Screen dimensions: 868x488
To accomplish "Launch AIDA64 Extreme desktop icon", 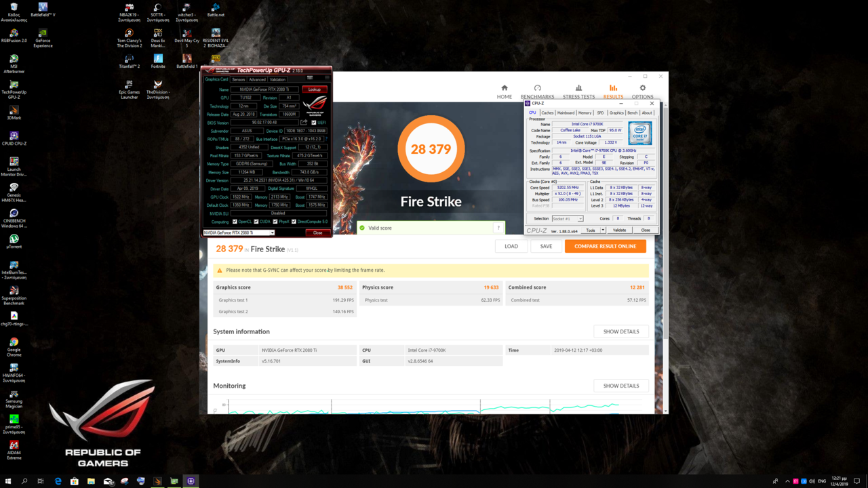I will coord(14,450).
